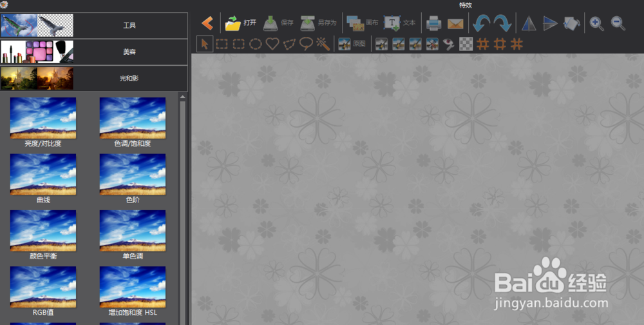Image resolution: width=644 pixels, height=325 pixels.
Task: Pick the RGB值 effect thumbnail
Action: click(43, 287)
